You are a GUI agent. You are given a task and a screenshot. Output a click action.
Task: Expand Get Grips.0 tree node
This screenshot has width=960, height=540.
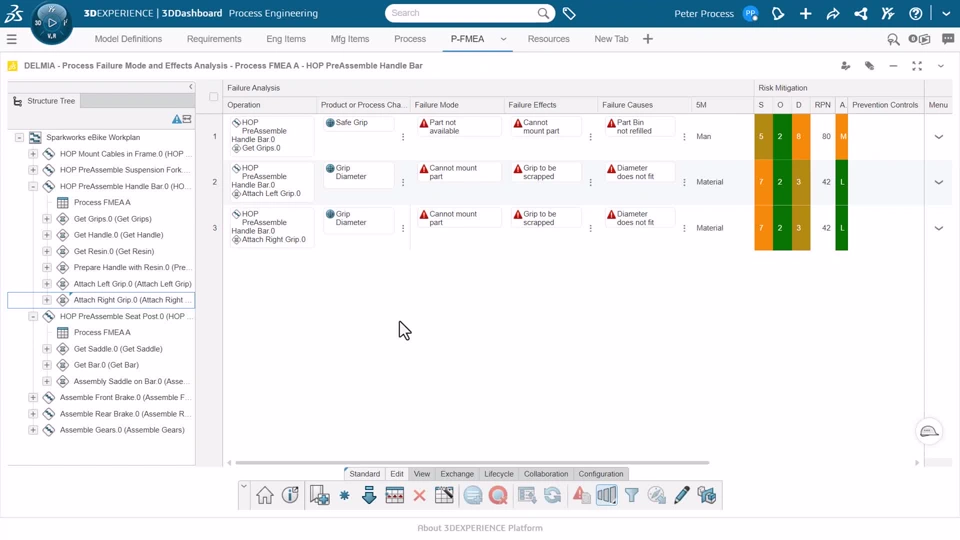pyautogui.click(x=47, y=219)
